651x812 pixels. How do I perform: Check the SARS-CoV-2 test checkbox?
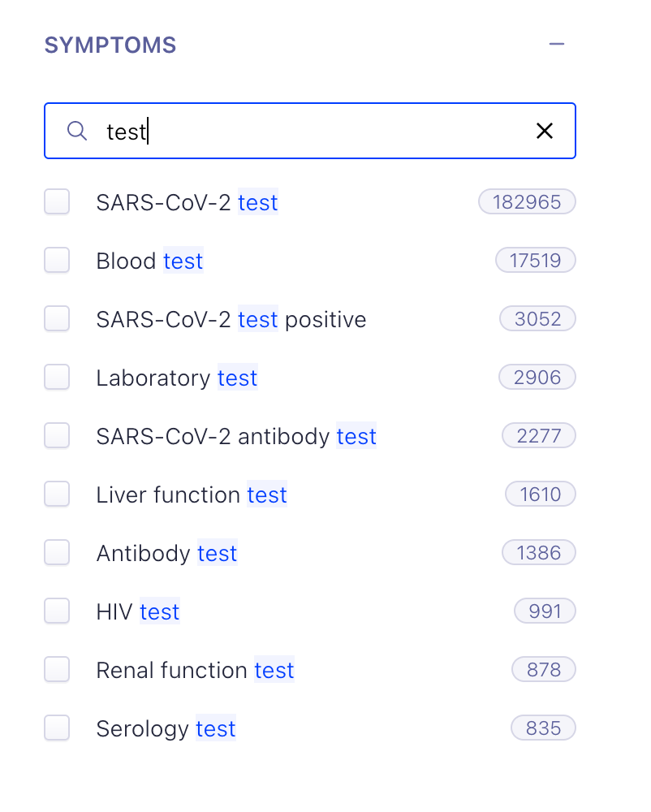[x=57, y=201]
